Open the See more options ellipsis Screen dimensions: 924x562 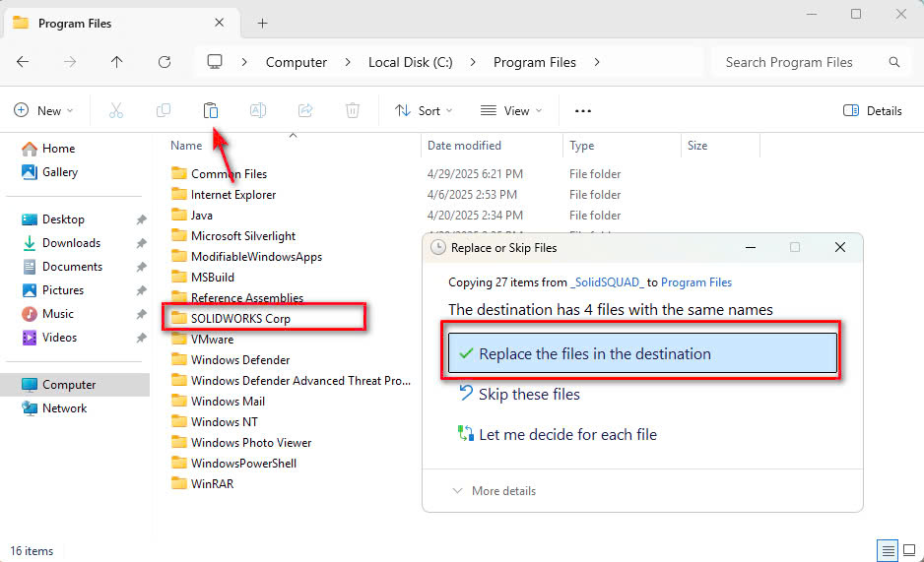(583, 110)
